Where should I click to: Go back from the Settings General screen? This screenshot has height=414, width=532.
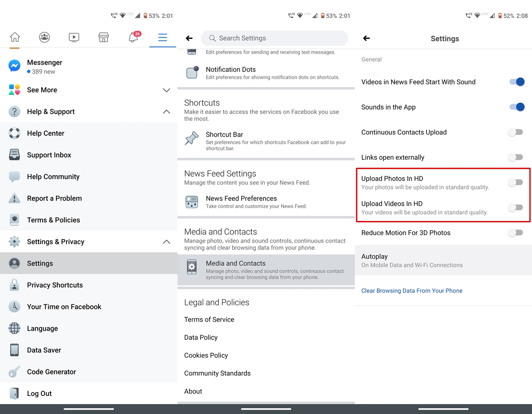pos(367,39)
